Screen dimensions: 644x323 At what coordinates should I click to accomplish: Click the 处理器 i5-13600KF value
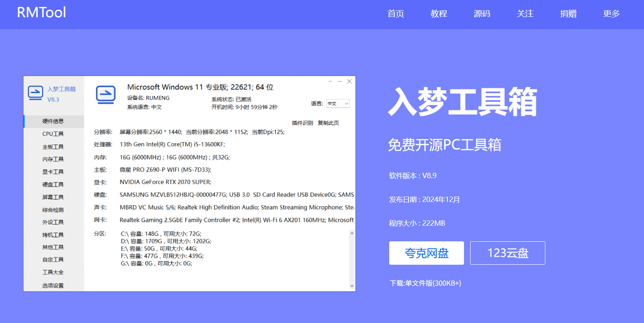click(x=172, y=144)
